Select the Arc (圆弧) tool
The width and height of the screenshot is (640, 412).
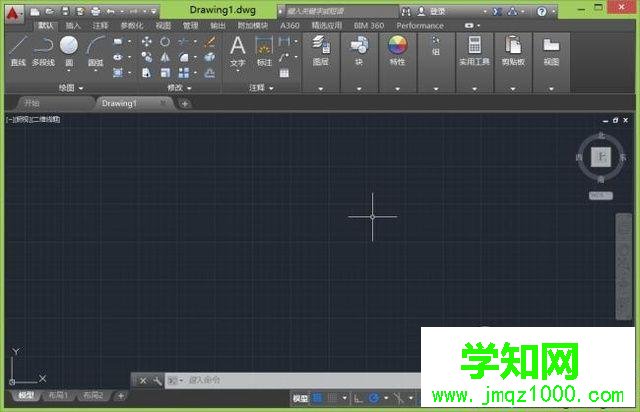tap(96, 51)
